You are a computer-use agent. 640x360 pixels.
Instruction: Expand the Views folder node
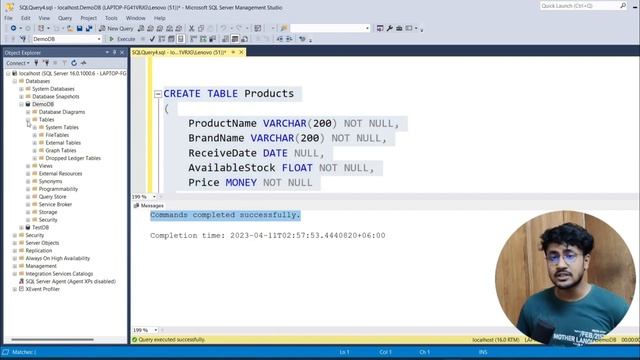28,166
